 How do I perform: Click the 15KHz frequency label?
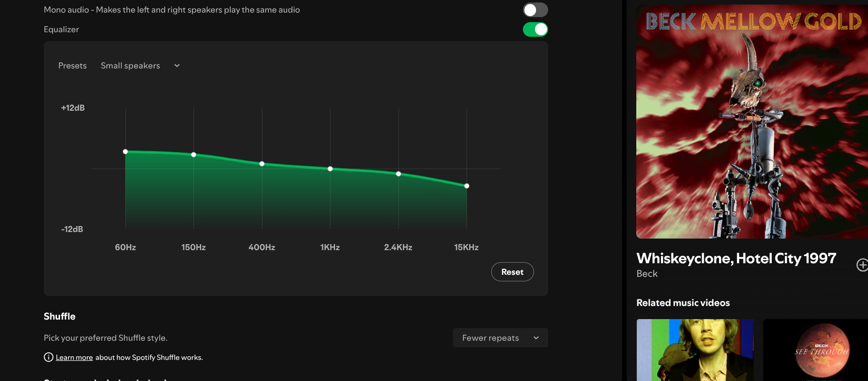coord(466,247)
